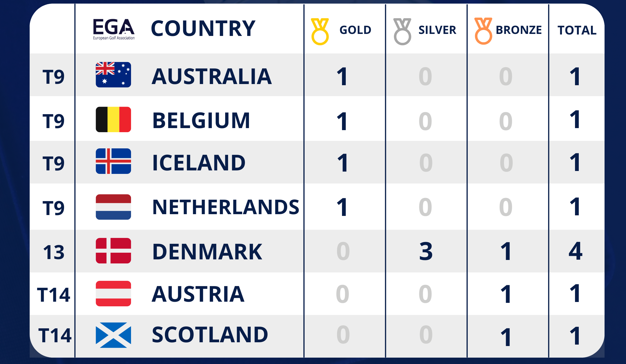Click the gold medal icon

tap(320, 31)
